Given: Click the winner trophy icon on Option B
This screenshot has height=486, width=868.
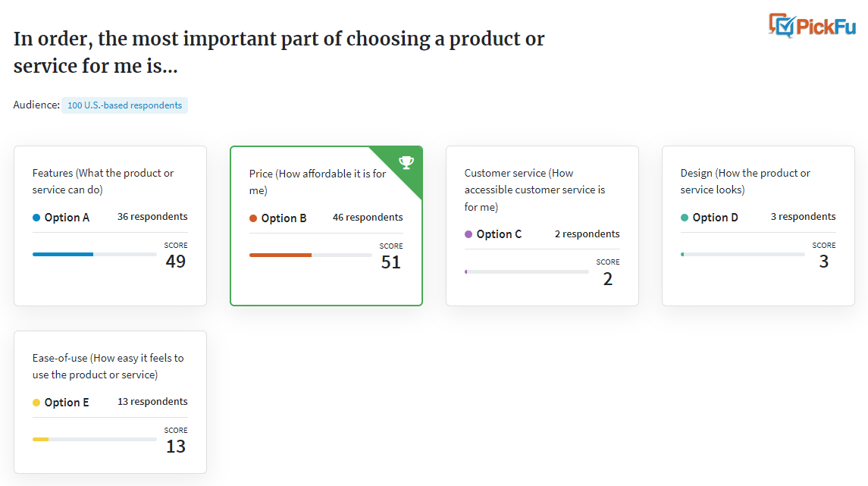Looking at the screenshot, I should click(406, 162).
